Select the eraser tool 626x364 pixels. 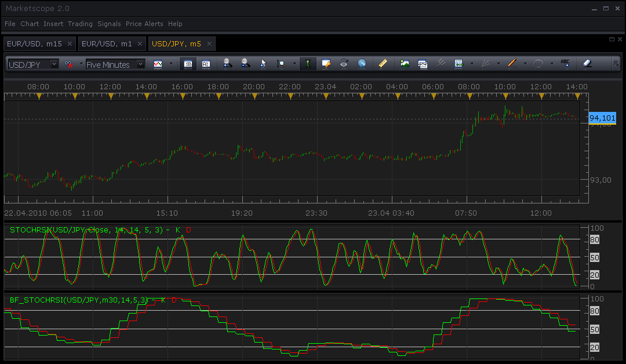tap(587, 63)
